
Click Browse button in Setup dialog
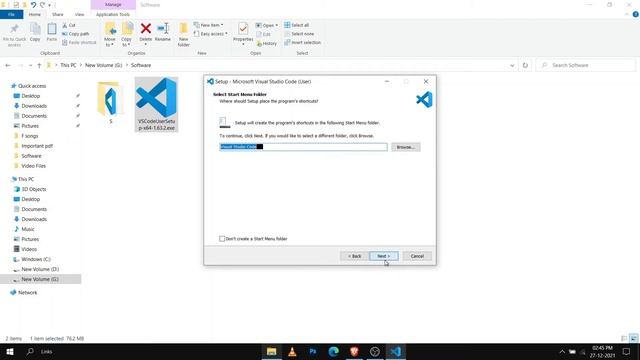406,147
